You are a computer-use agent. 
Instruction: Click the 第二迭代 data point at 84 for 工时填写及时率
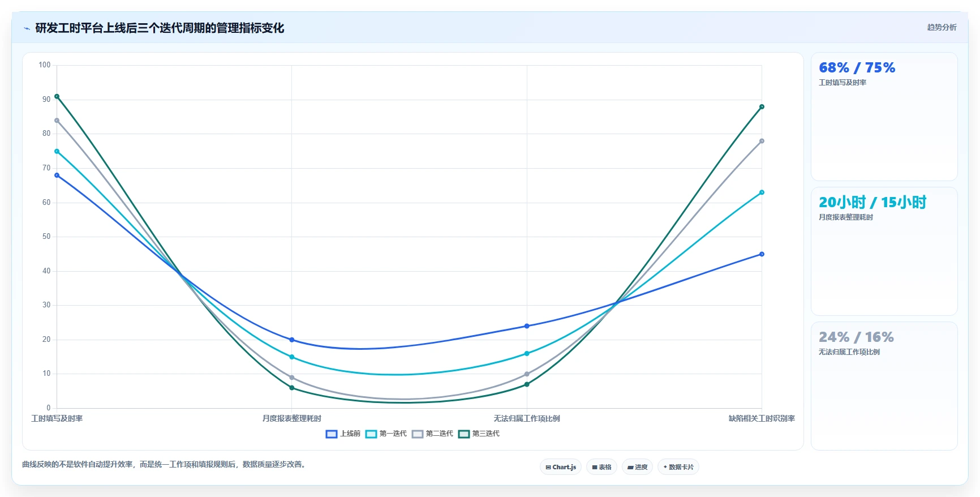(x=57, y=121)
